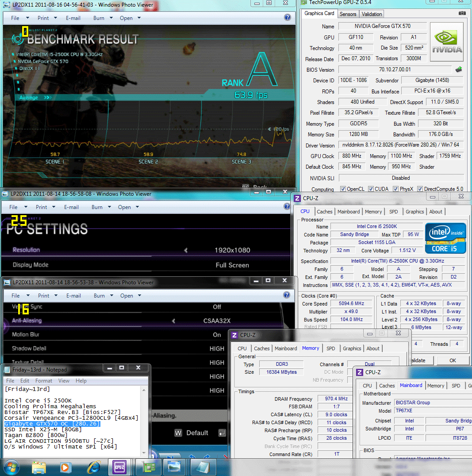Switch to GPU-Z via its taskbar icon
The width and height of the screenshot is (472, 476).
pos(148,467)
